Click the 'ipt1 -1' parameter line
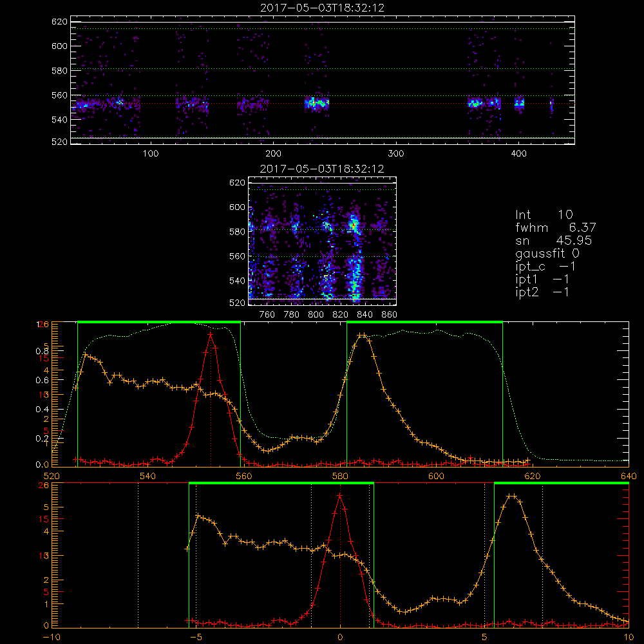This screenshot has width=644, height=644. 542,279
